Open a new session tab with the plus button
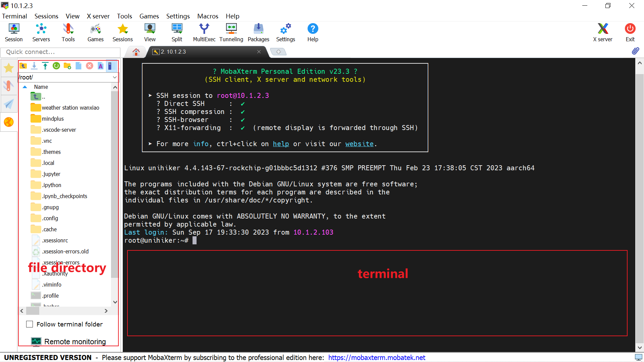The image size is (644, 362). tap(279, 52)
